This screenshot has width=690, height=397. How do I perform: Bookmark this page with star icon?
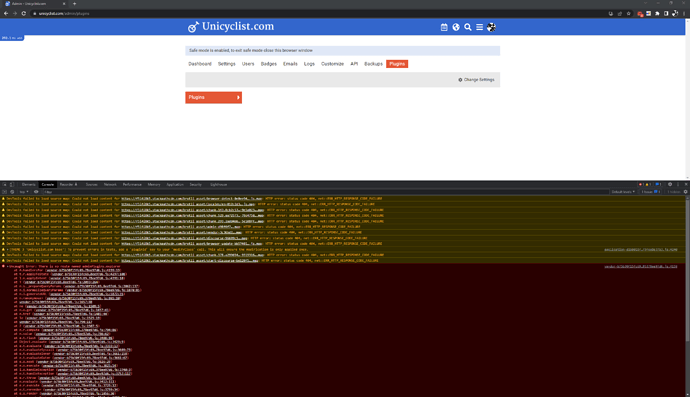[628, 14]
